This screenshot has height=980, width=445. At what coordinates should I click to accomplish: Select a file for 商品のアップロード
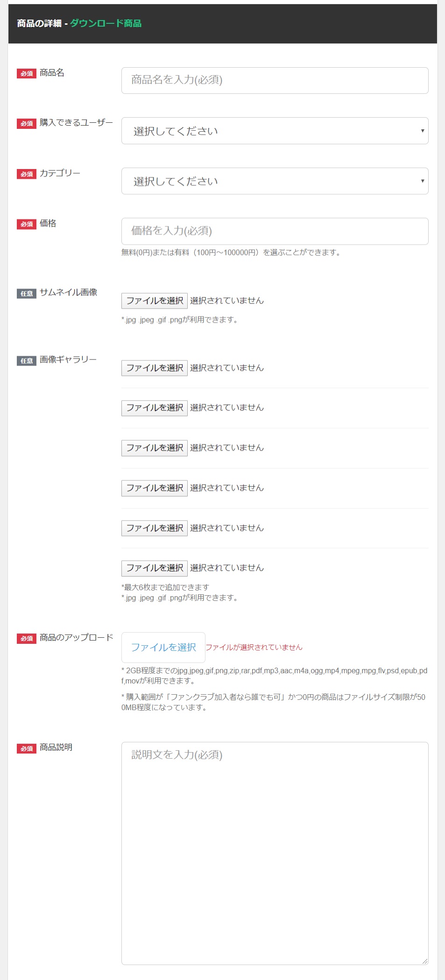(163, 647)
